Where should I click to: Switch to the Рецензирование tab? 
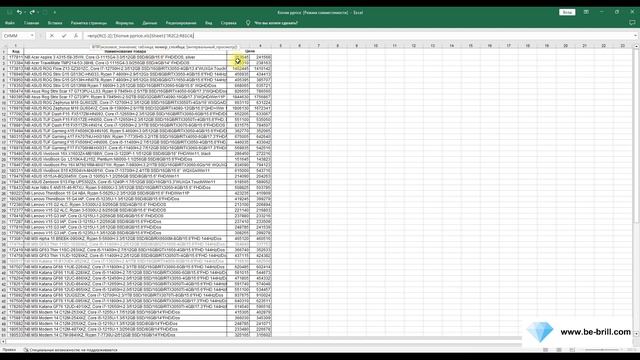181,23
